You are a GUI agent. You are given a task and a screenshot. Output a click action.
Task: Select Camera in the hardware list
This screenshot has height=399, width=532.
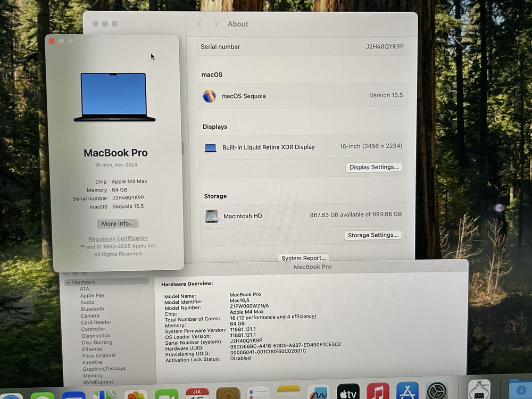pyautogui.click(x=90, y=316)
